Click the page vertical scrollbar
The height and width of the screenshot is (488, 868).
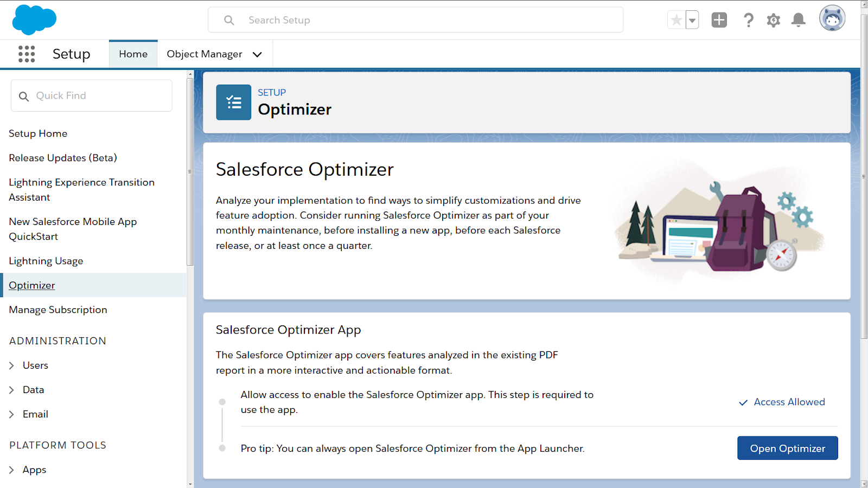(x=864, y=176)
